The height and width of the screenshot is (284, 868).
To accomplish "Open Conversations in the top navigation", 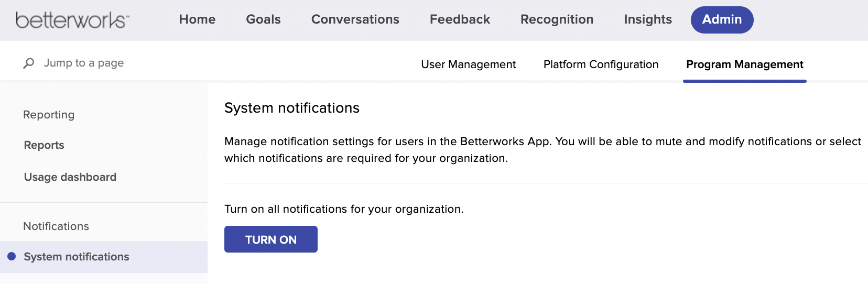I will click(355, 19).
